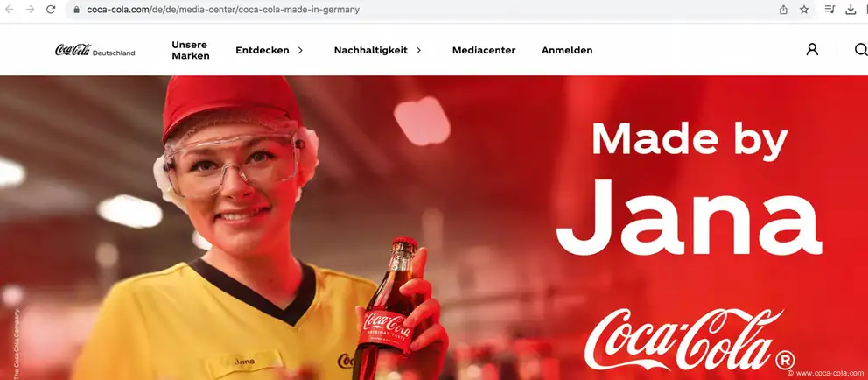
Task: Click the Coca-Cola Deutschland logo
Action: coord(94,51)
